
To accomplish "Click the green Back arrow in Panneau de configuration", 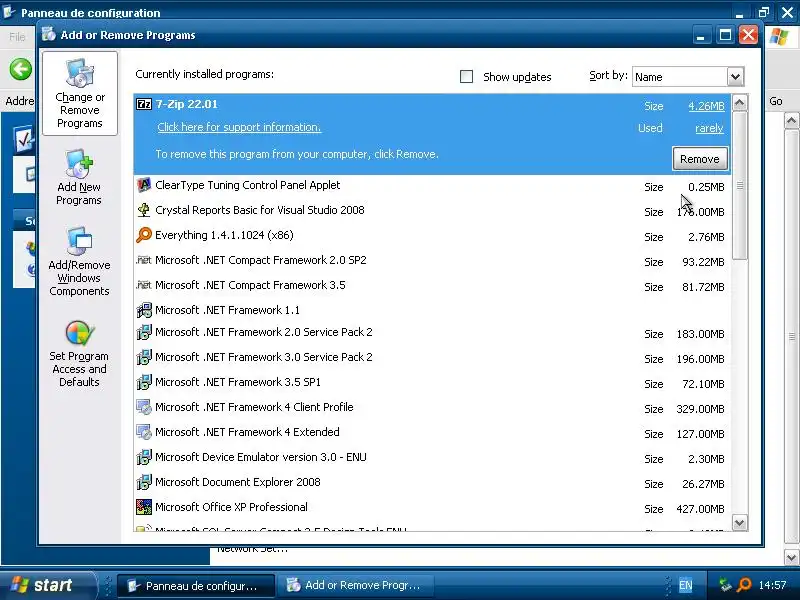I will [21, 69].
